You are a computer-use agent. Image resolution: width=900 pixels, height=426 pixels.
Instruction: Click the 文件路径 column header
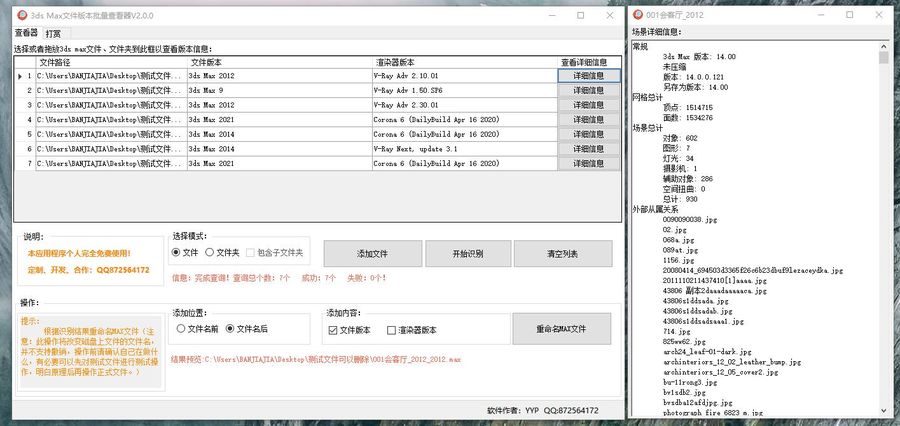pyautogui.click(x=111, y=62)
